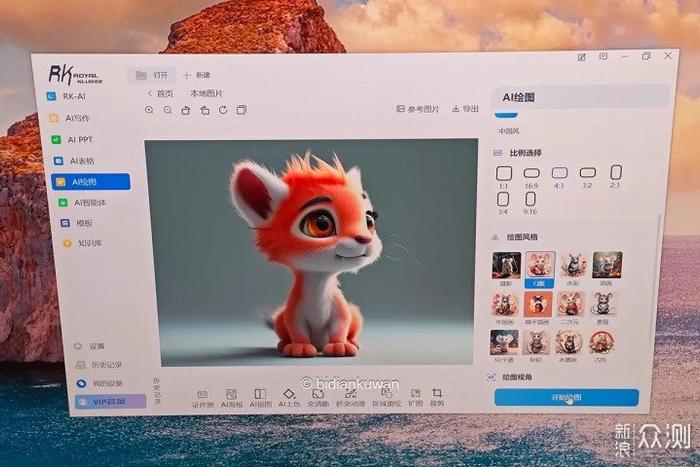The width and height of the screenshot is (700, 467).
Task: Select the 裁剪 crop tool
Action: pyautogui.click(x=437, y=397)
